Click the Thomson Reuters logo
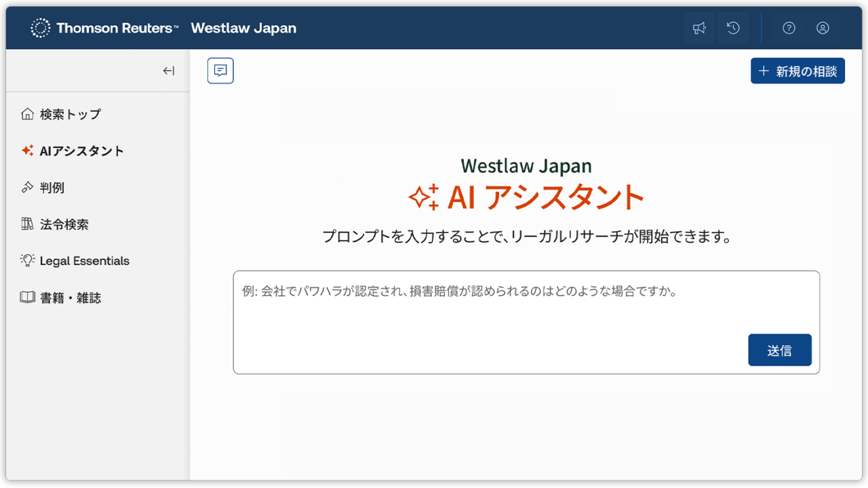The height and width of the screenshot is (488, 868). (104, 28)
